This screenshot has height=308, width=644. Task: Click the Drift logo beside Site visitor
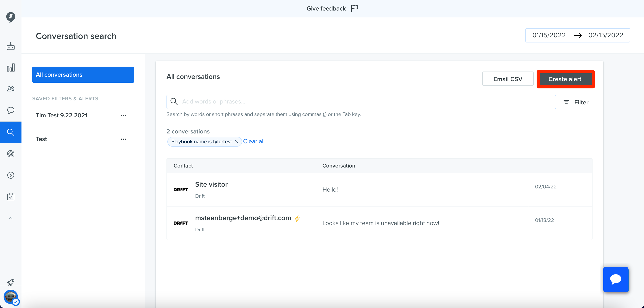181,190
